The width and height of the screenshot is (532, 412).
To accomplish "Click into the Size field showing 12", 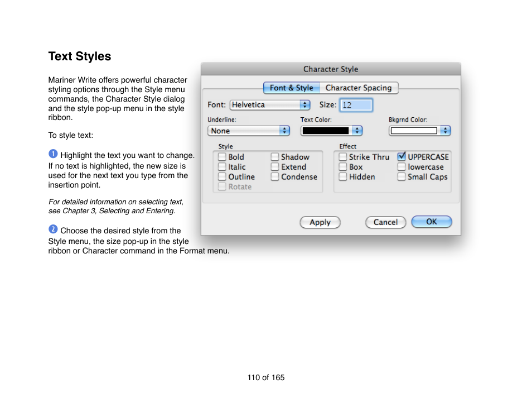I will point(356,105).
